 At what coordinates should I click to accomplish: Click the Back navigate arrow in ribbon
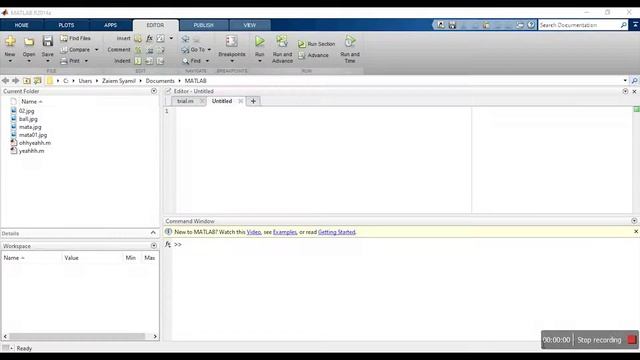point(185,38)
